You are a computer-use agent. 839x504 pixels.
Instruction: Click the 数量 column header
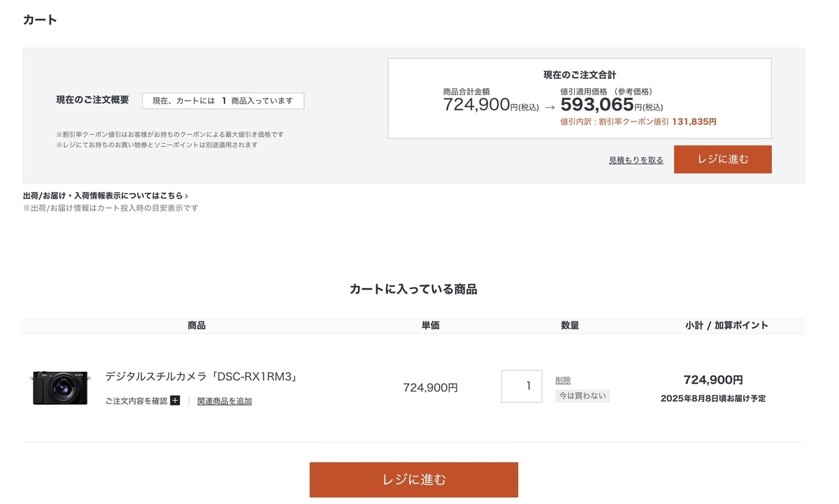pos(570,325)
